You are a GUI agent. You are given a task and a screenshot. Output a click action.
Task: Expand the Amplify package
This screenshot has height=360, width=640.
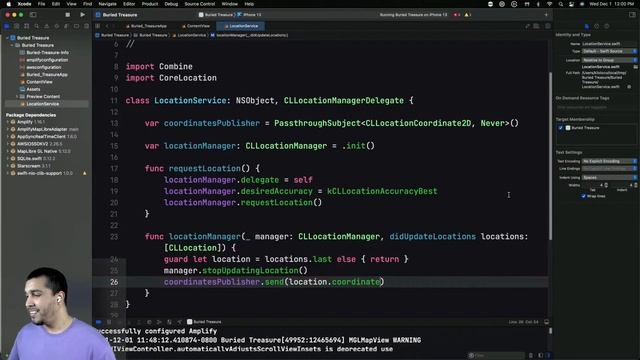(x=7, y=122)
